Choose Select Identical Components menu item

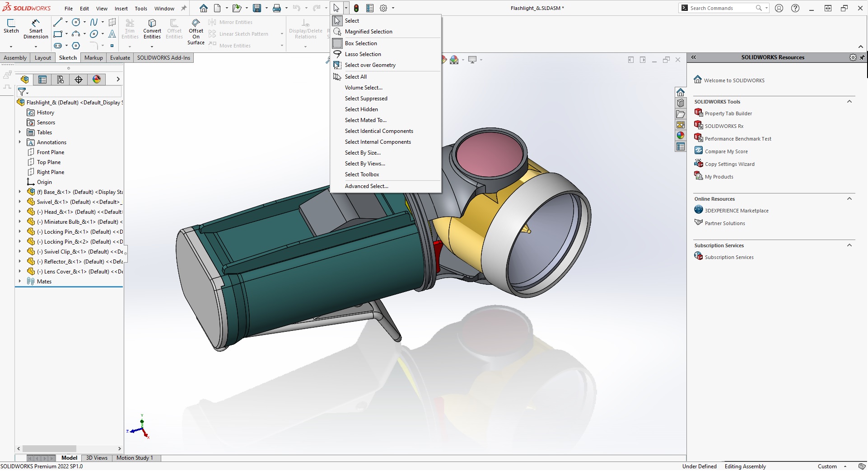(379, 131)
